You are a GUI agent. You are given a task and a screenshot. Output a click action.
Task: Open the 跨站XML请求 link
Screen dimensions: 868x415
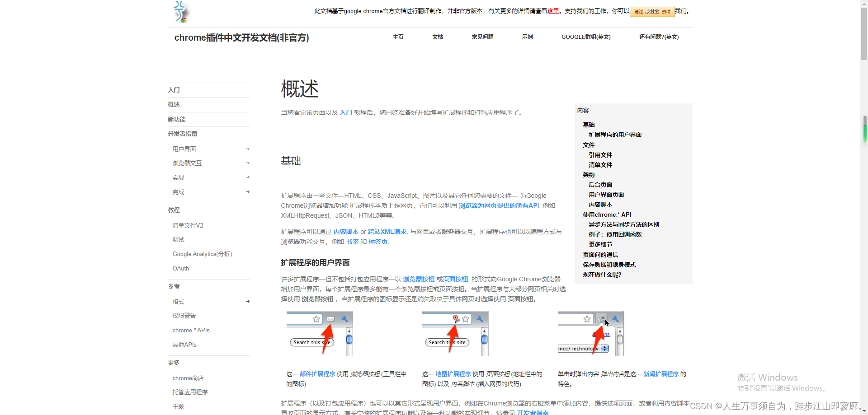(x=387, y=232)
